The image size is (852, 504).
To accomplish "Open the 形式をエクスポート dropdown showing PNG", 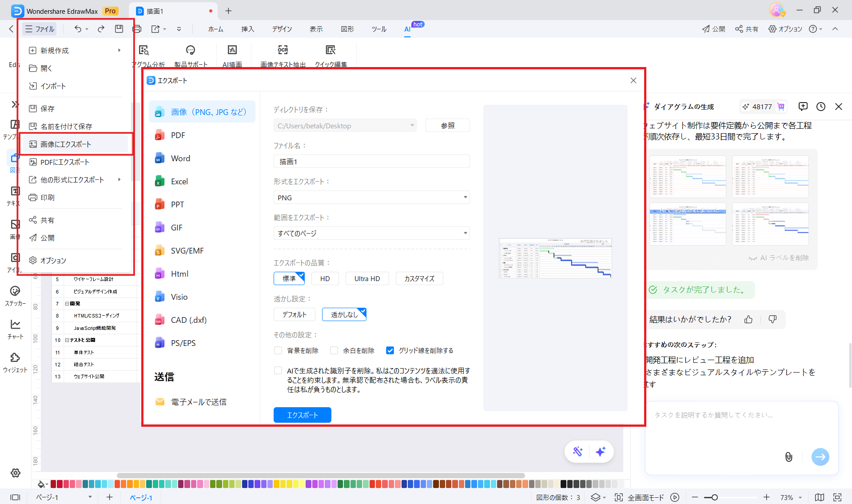I will coord(371,197).
